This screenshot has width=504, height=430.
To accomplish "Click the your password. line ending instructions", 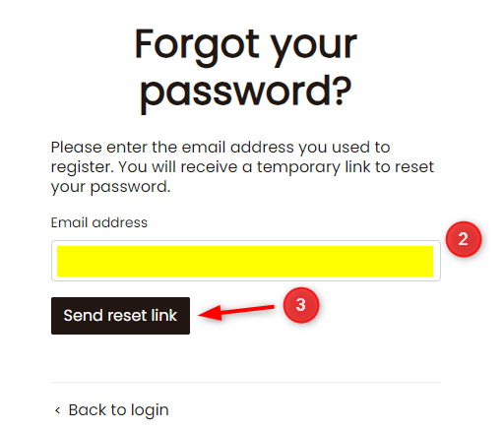I will click(x=110, y=187).
